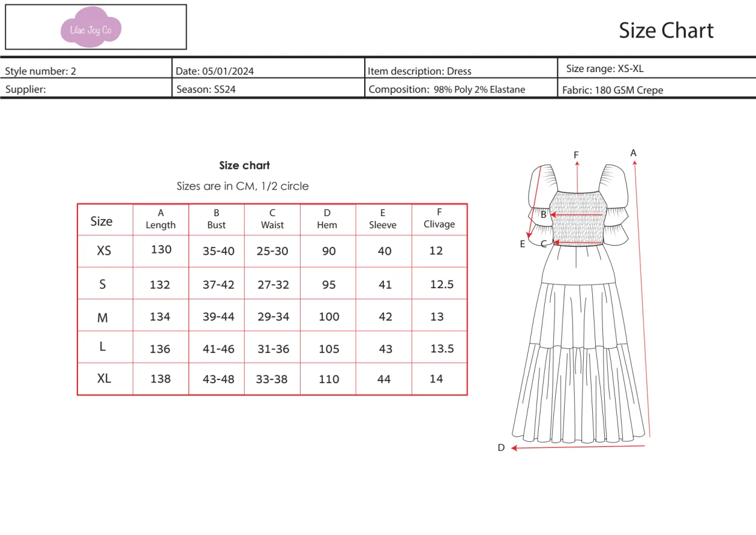Select waist value "33-38"
Screen dimensions: 756x535
(272, 379)
